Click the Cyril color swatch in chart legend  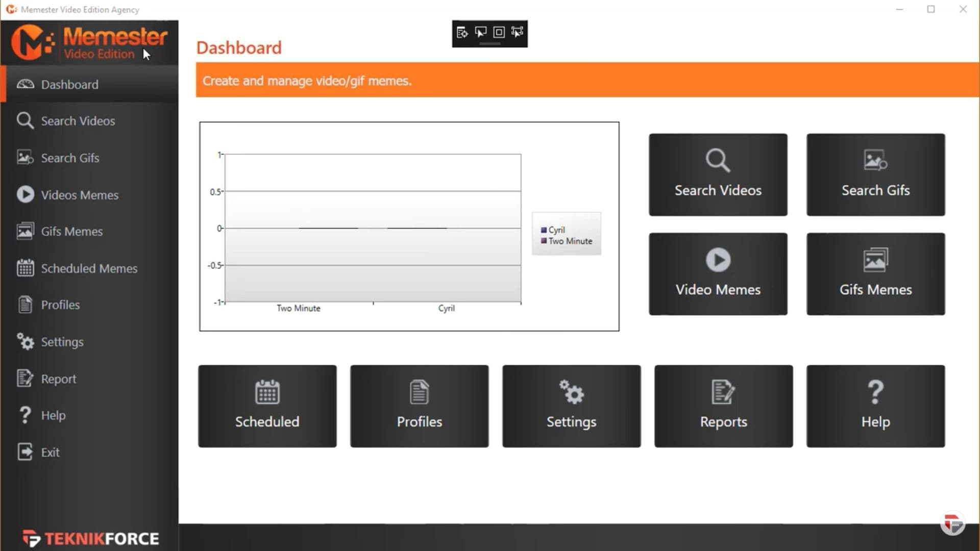click(544, 230)
